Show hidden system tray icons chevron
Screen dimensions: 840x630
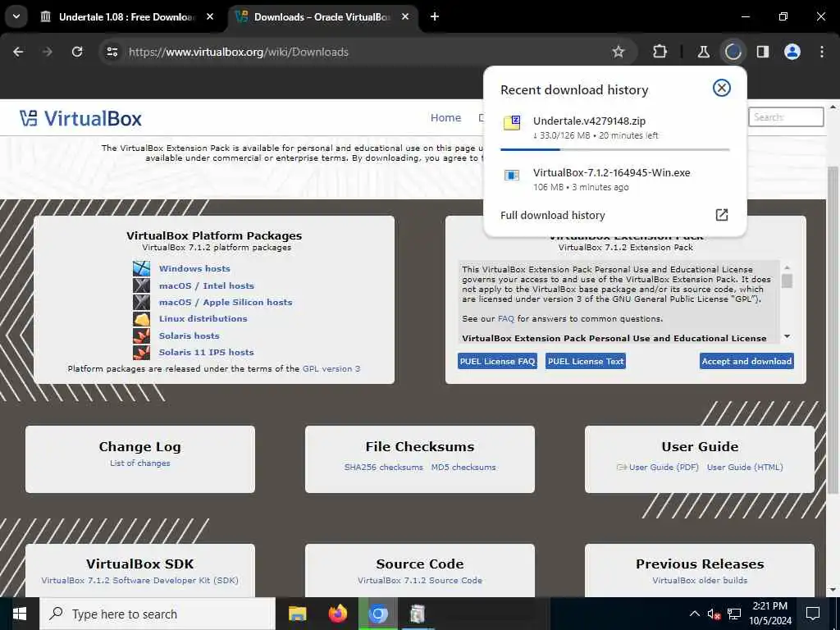click(694, 614)
